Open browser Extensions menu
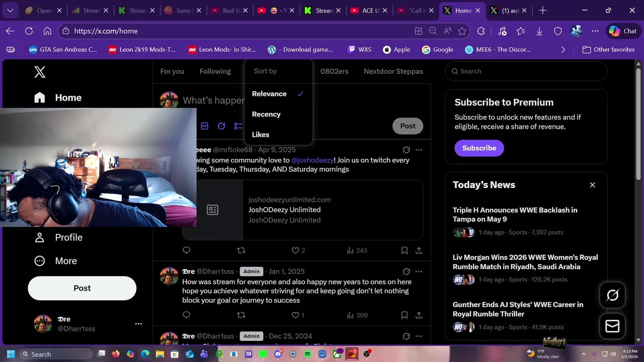This screenshot has height=362, width=644. pyautogui.click(x=481, y=31)
